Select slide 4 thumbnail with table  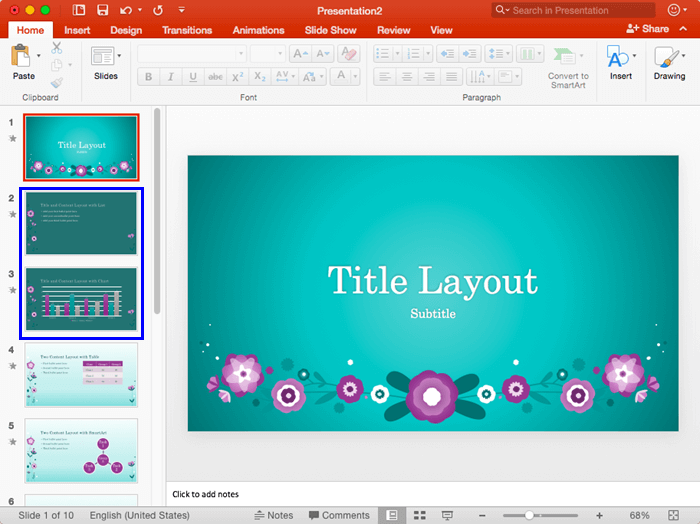(81, 374)
